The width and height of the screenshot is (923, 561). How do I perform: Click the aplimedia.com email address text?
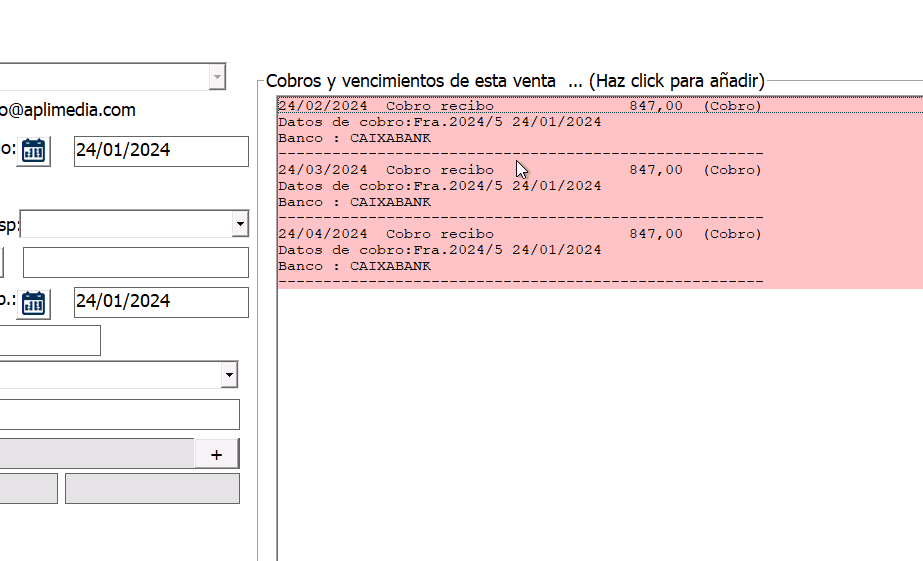coord(68,110)
